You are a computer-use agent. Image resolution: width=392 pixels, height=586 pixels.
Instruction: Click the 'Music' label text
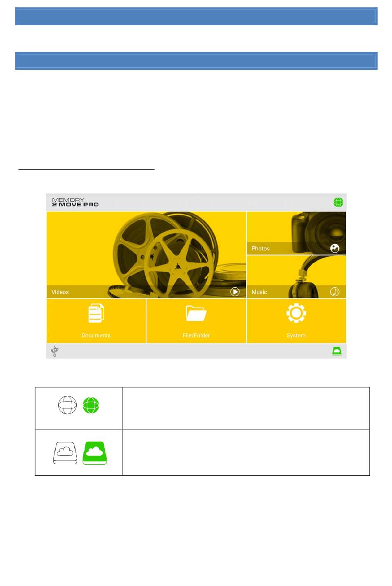[x=259, y=292]
